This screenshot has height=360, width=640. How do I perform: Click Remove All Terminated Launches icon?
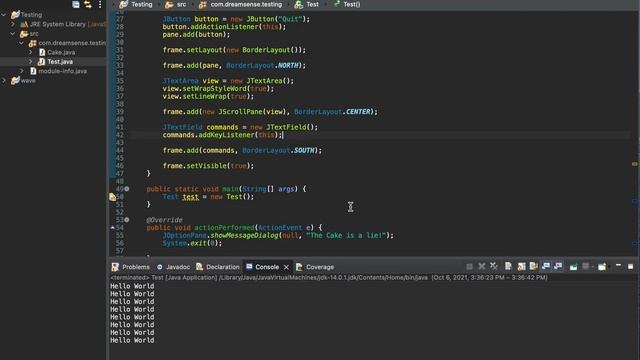coord(494,267)
